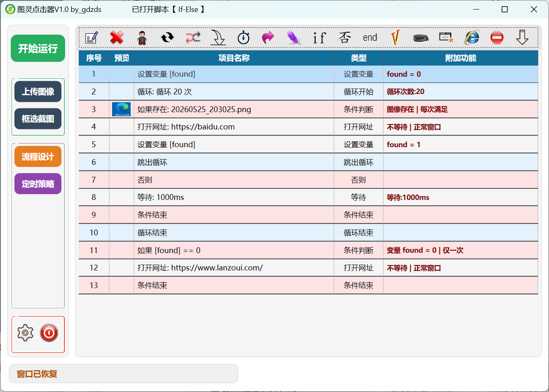Click the 项目名称 column header
This screenshot has height=392, width=549.
click(x=234, y=58)
